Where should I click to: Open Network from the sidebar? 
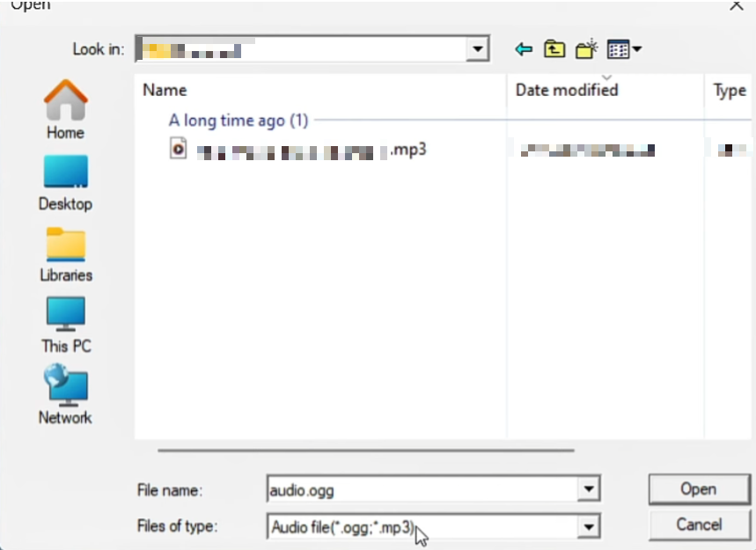(x=65, y=396)
